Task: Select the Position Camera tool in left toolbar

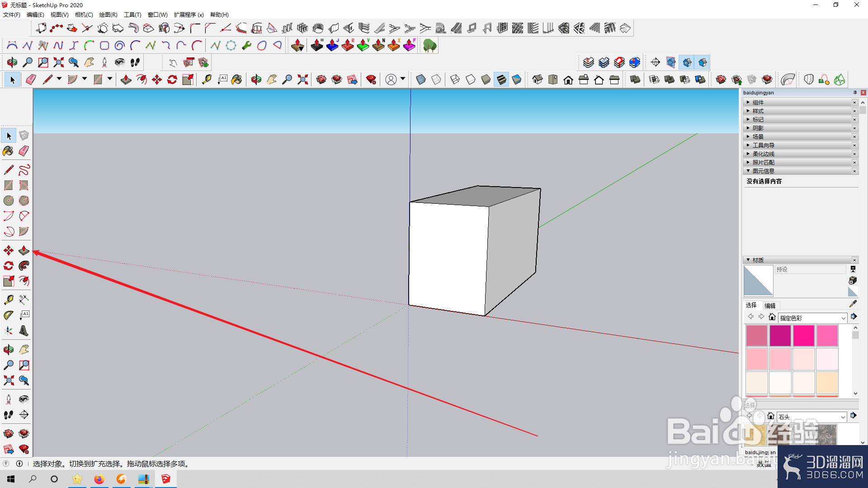Action: click(x=9, y=399)
